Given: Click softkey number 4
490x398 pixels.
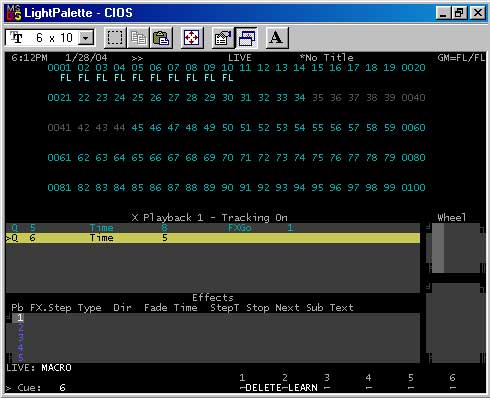Looking at the screenshot, I should click(x=368, y=378).
